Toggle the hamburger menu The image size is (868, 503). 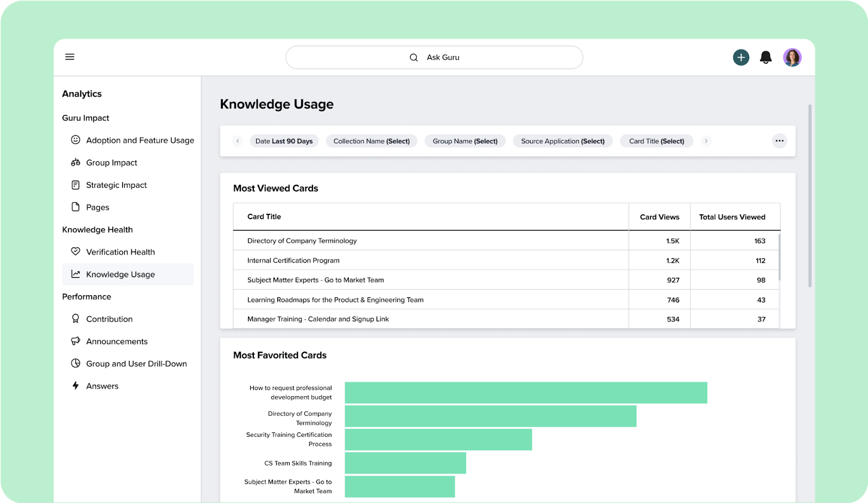(69, 56)
